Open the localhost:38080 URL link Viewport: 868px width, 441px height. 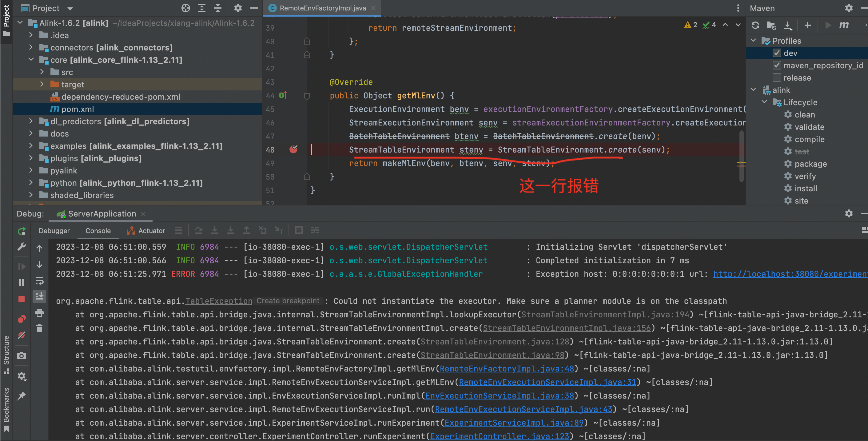(790, 274)
